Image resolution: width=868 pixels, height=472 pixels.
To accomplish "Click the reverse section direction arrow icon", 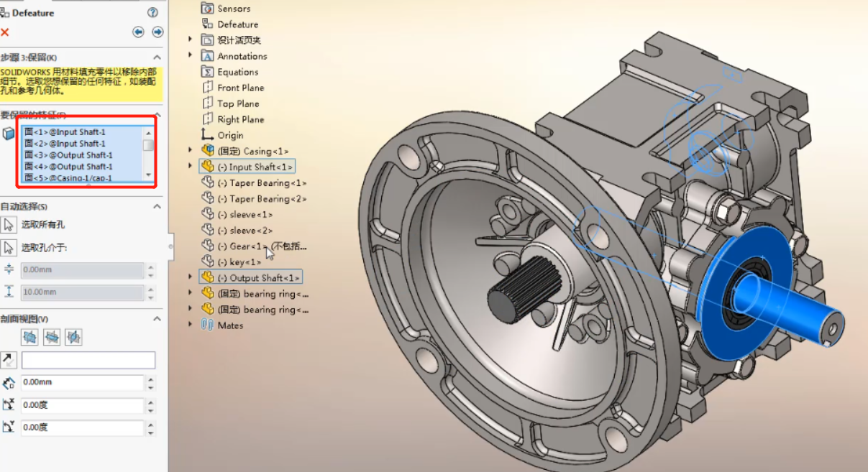I will coord(9,360).
